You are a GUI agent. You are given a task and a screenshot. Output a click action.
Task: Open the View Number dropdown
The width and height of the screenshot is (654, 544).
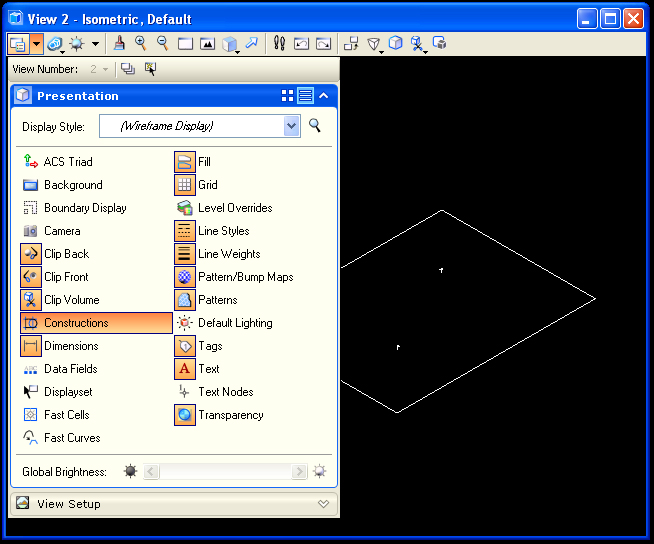pyautogui.click(x=100, y=69)
